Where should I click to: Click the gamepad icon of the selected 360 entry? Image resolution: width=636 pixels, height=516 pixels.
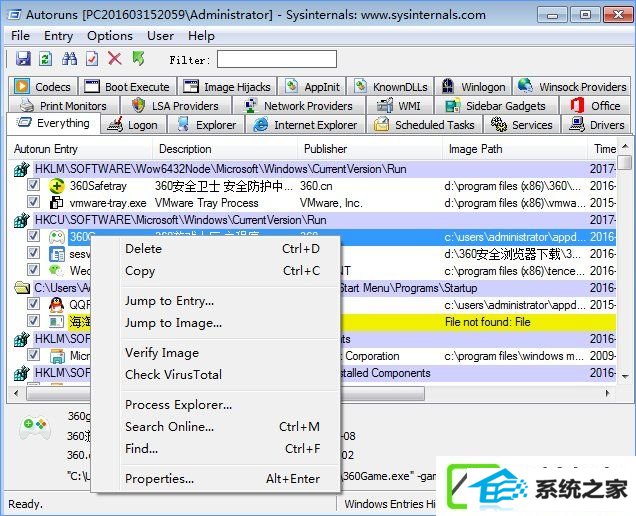57,237
